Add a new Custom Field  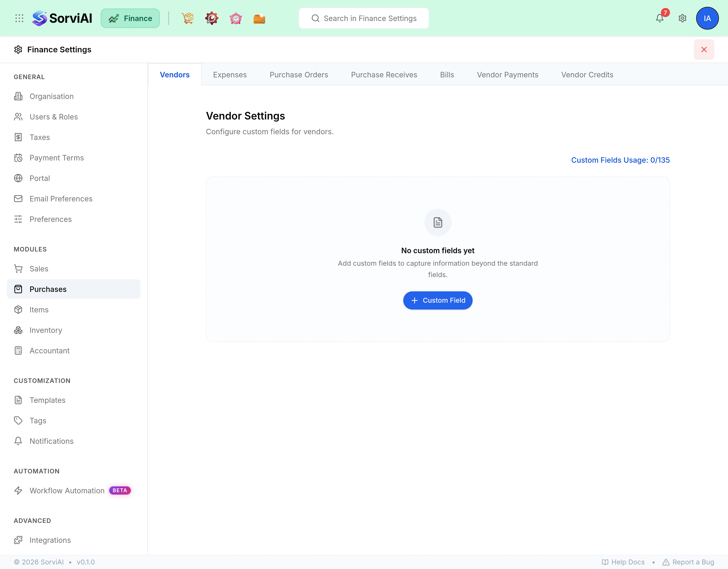coord(438,300)
